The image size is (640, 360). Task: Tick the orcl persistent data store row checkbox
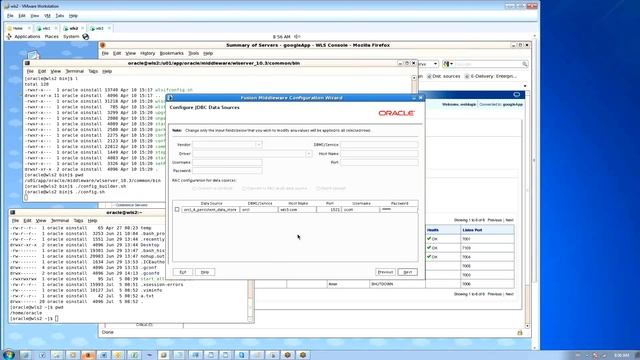177,209
